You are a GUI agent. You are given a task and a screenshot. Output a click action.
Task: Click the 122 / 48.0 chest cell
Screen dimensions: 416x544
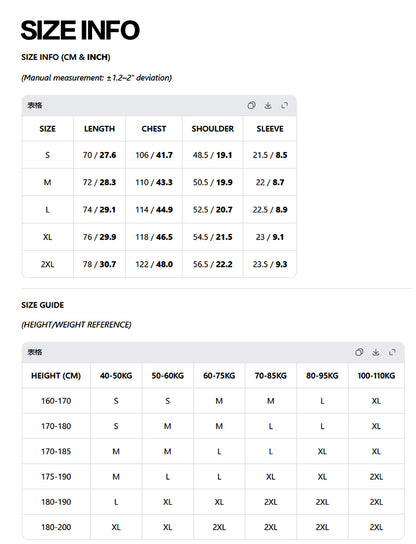tap(154, 264)
